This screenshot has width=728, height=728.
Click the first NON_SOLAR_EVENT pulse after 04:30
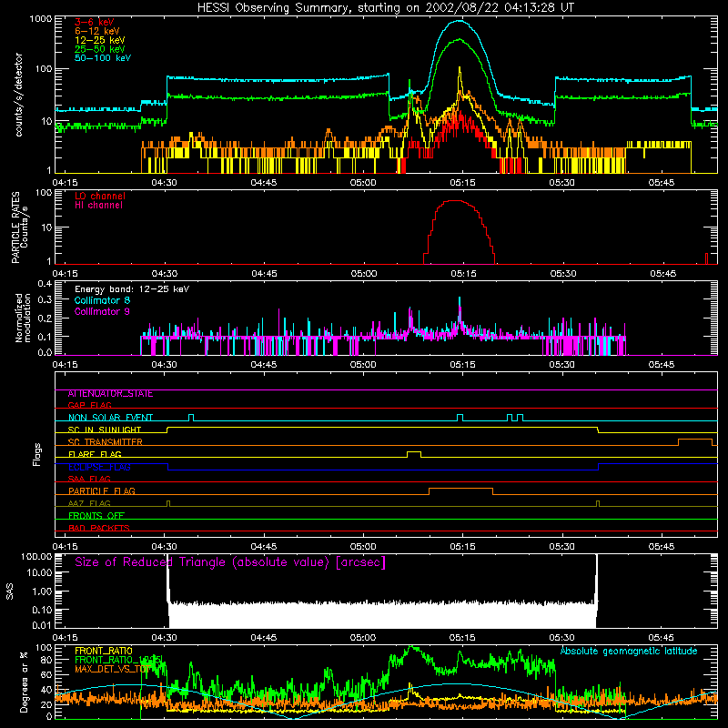pyautogui.click(x=191, y=418)
